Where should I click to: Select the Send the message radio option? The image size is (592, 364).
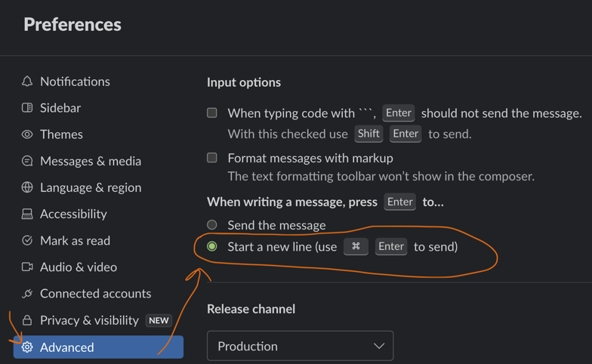[x=212, y=225]
